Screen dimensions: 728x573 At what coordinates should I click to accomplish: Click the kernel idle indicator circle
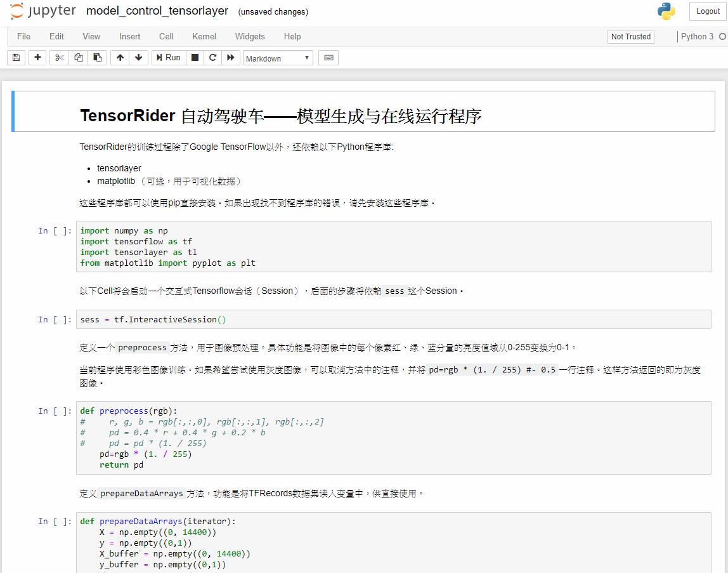coord(722,36)
